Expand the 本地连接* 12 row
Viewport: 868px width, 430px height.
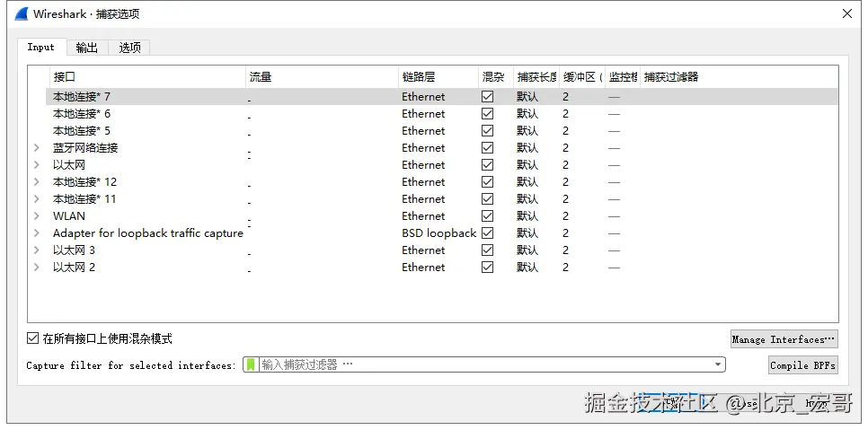pos(37,182)
